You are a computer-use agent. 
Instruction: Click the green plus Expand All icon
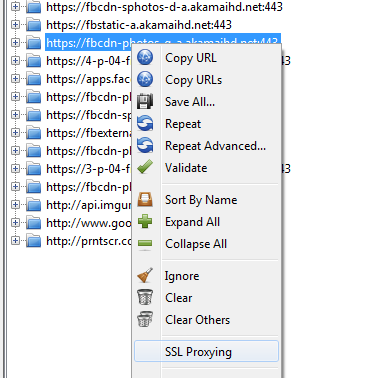click(x=145, y=221)
